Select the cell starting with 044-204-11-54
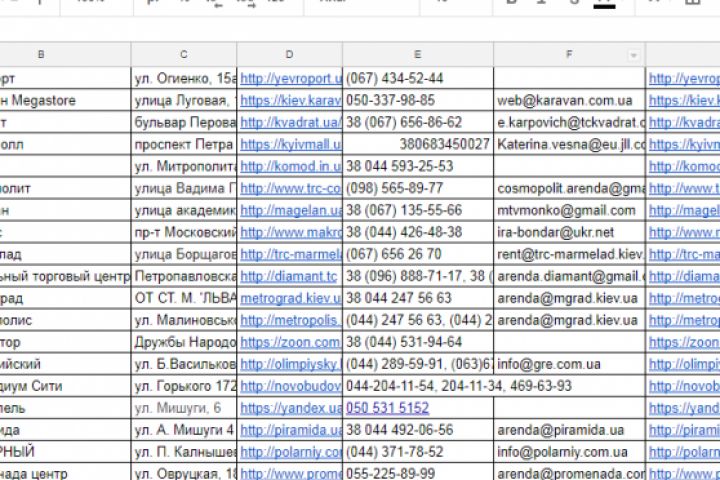Viewport: 720px width, 480px height. tap(418, 386)
